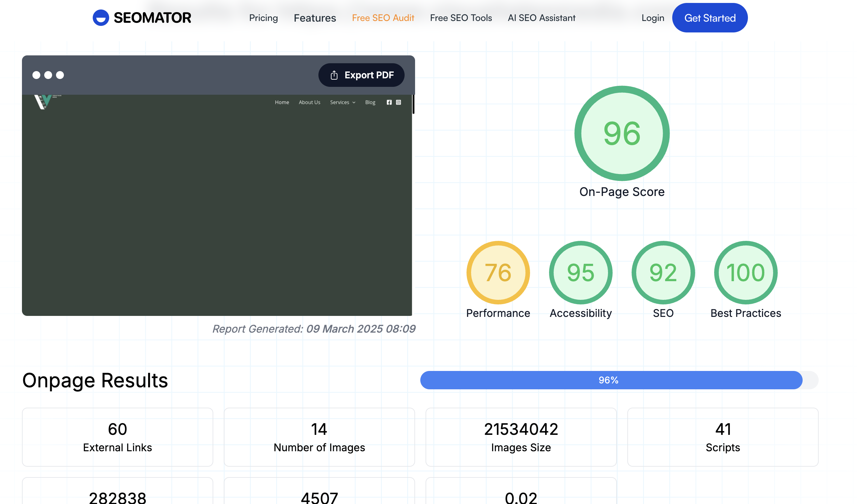Open AI SEO Assistant page
This screenshot has width=857, height=504.
542,18
